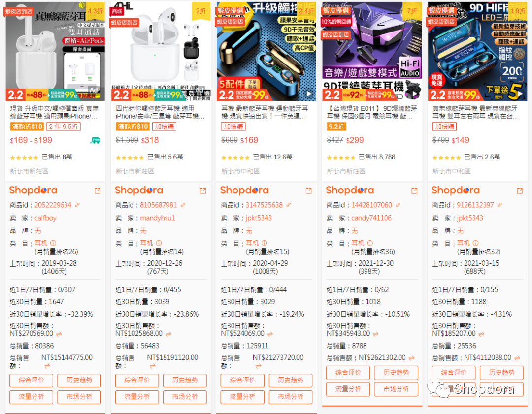Click free-shipping truck icon beside price $169 - $199
This screenshot has width=532, height=414.
click(x=96, y=140)
